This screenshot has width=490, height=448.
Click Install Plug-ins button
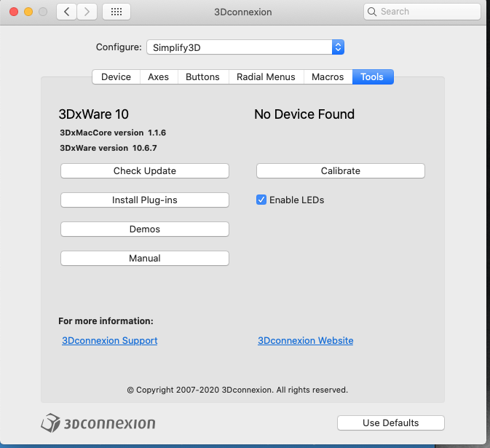point(145,200)
